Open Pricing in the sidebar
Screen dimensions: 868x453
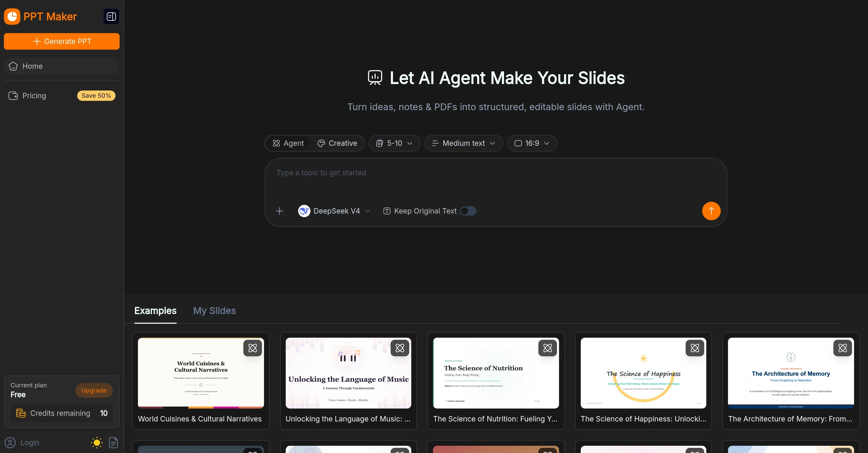(62, 96)
